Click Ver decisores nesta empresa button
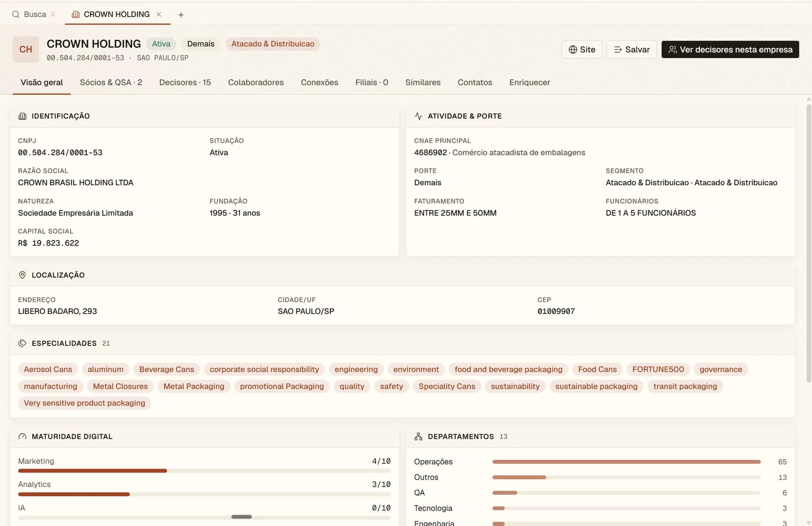The width and height of the screenshot is (812, 526). (730, 50)
